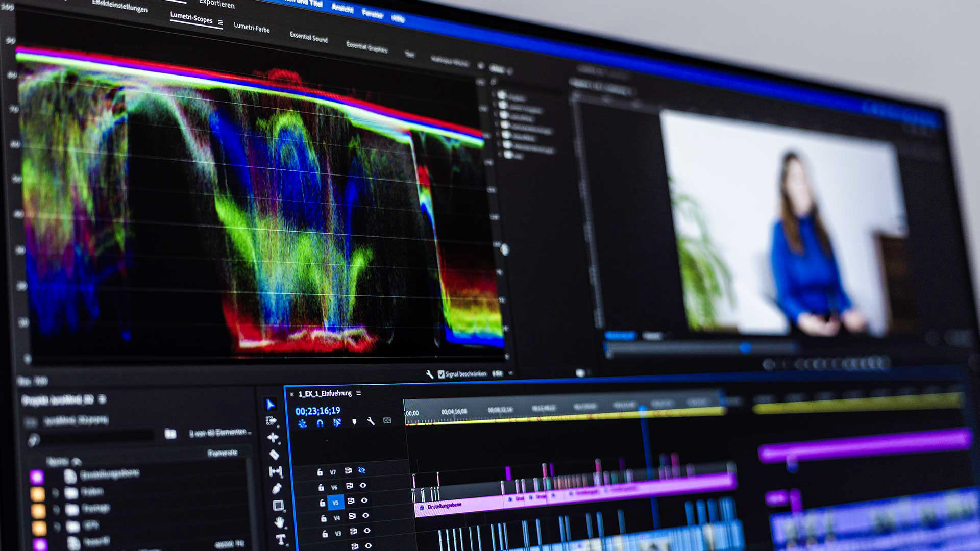980x551 pixels.
Task: Click the project panel search field
Action: click(x=97, y=436)
